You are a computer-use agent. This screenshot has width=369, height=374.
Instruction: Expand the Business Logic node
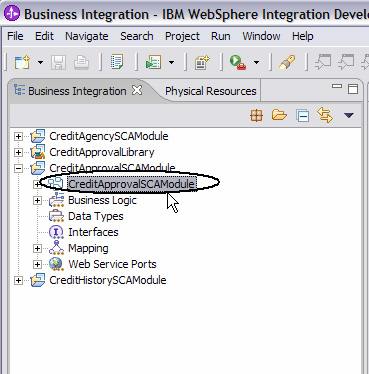point(37,200)
